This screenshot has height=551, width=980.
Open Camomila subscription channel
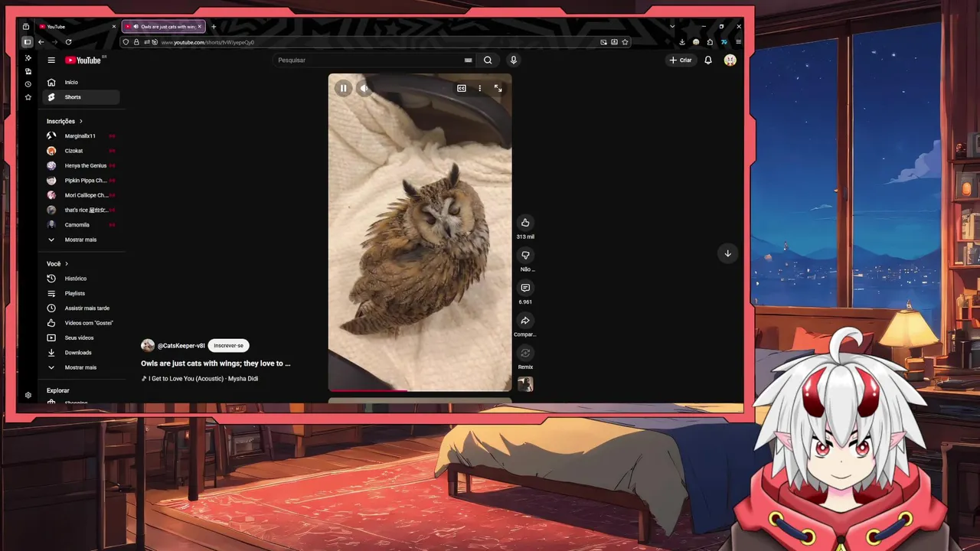coord(81,225)
